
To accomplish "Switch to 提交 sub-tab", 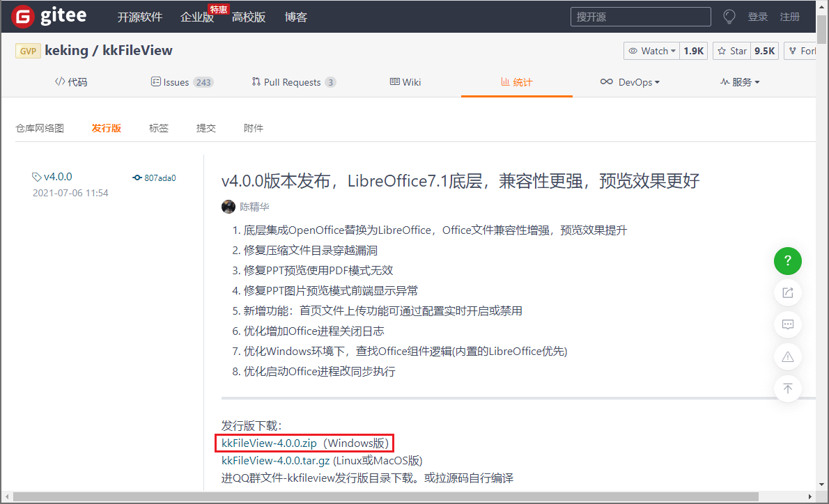I will coord(206,128).
